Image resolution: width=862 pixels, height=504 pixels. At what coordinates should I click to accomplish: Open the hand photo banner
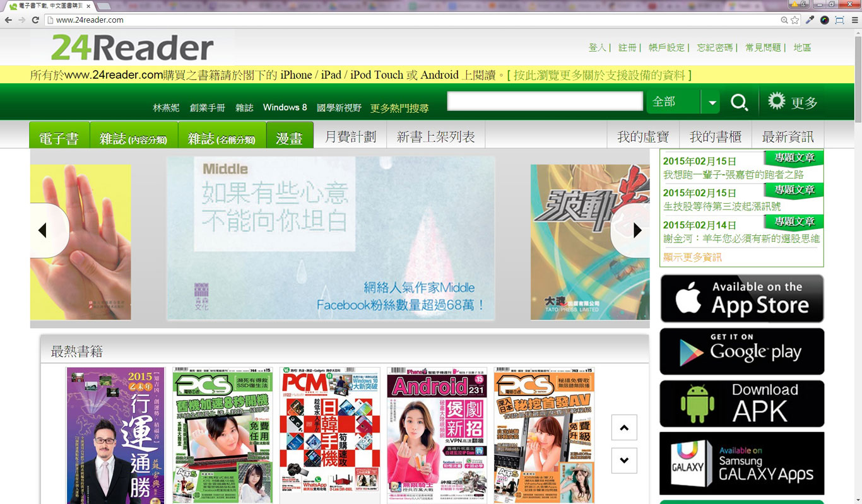tap(80, 242)
